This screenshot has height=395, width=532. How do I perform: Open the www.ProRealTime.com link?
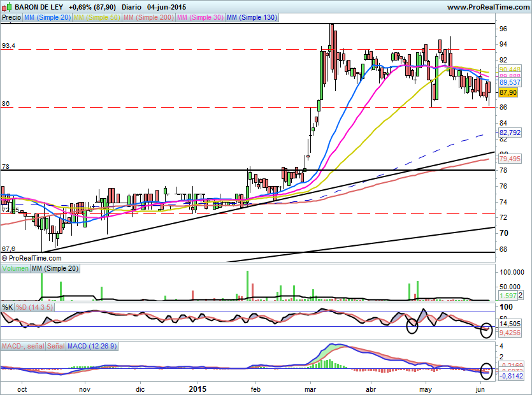[x=487, y=6]
